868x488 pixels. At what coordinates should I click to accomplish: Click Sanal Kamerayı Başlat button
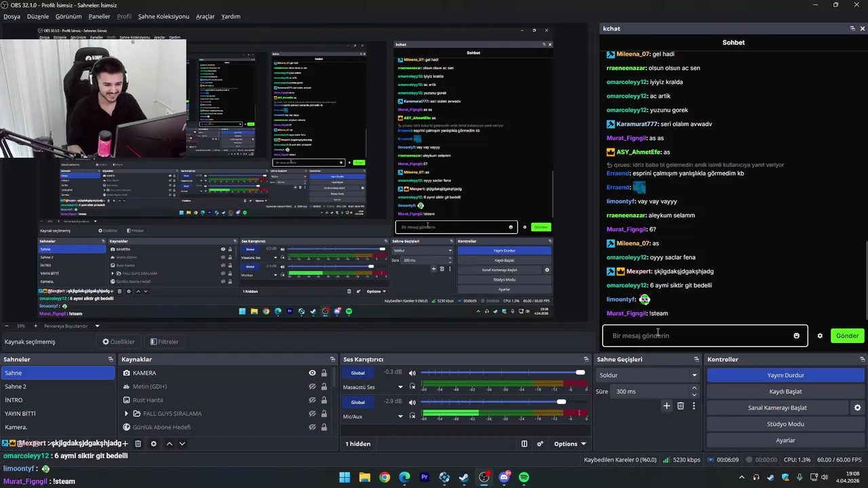coord(777,407)
